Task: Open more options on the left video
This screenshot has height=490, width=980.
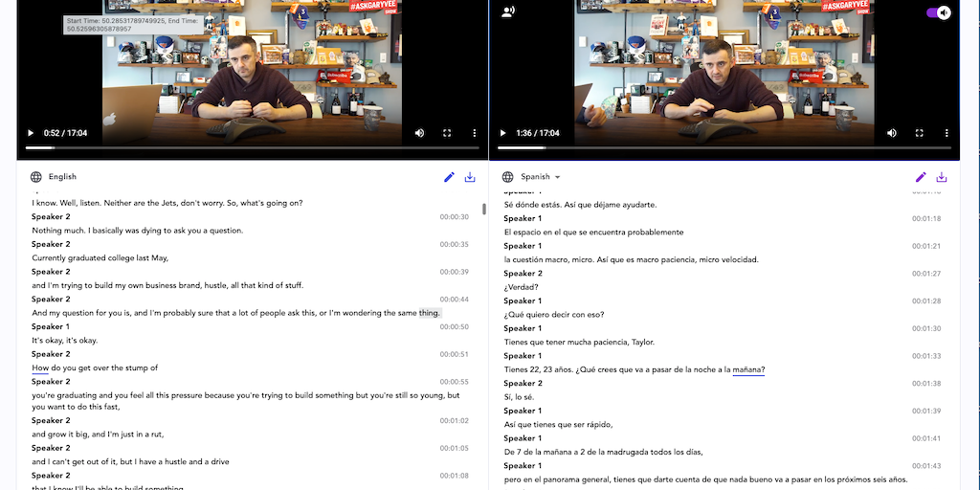Action: 475,133
